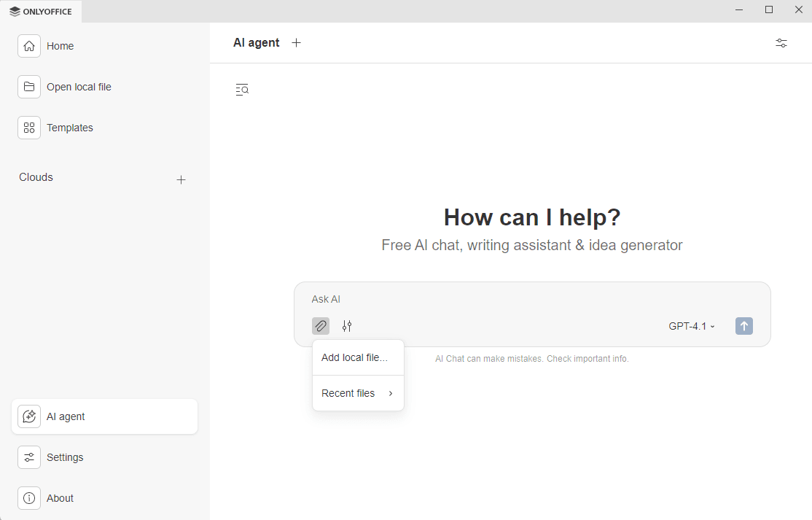812x520 pixels.
Task: Click the ONLYOFFICE logo
Action: pos(40,11)
